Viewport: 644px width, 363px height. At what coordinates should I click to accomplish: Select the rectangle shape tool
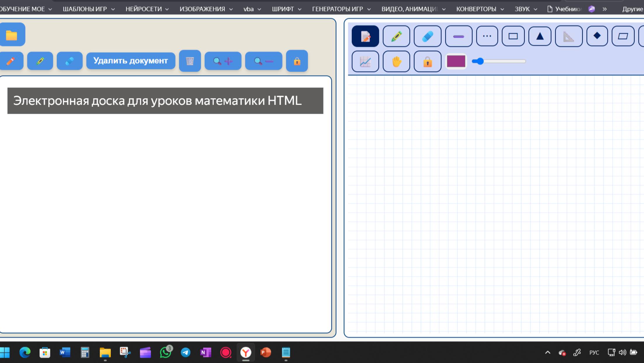[x=513, y=36]
